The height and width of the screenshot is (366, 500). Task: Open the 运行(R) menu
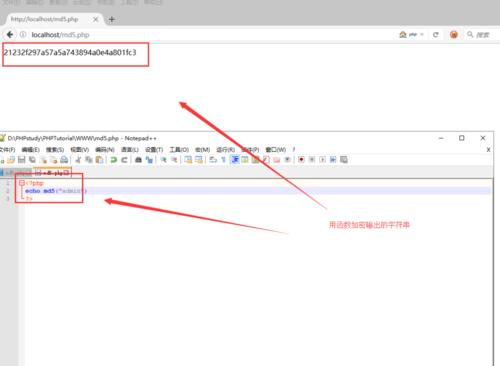tap(225, 149)
